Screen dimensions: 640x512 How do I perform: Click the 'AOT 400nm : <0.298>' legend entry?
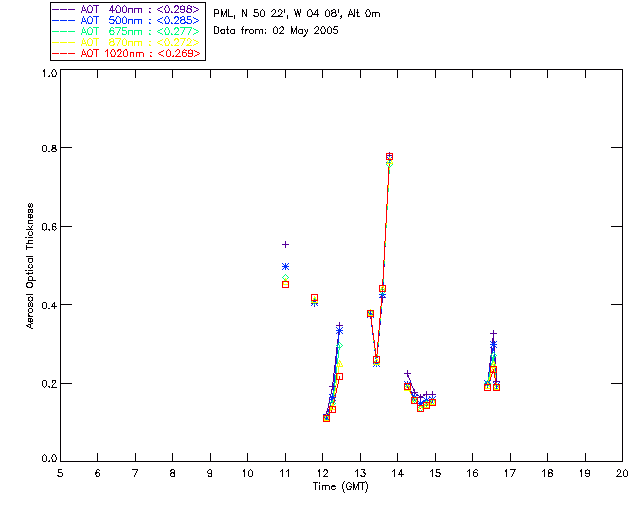127,9
